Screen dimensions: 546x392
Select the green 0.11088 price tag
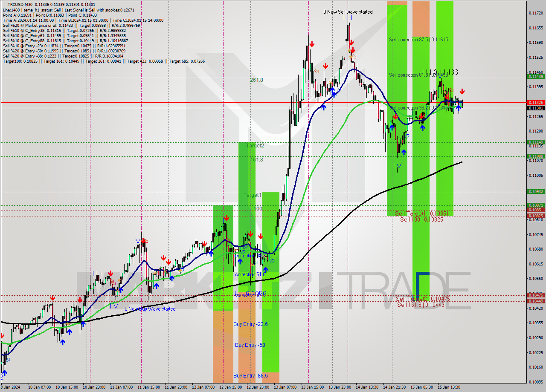click(x=536, y=156)
